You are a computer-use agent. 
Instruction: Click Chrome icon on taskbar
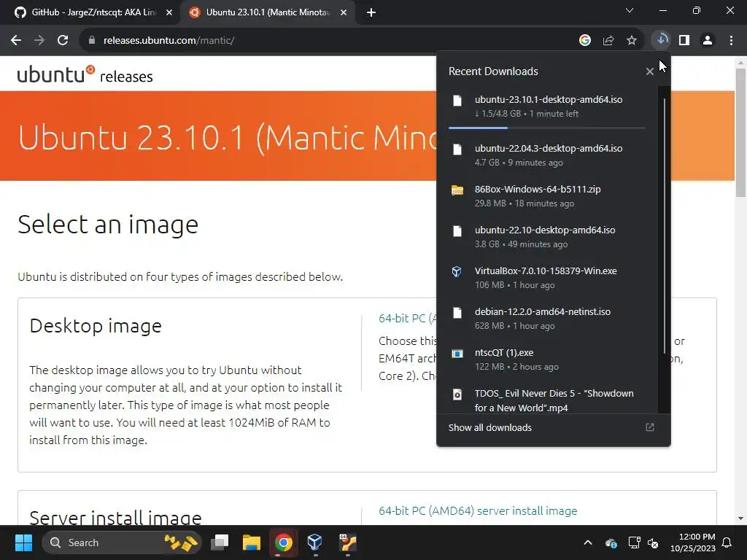283,542
